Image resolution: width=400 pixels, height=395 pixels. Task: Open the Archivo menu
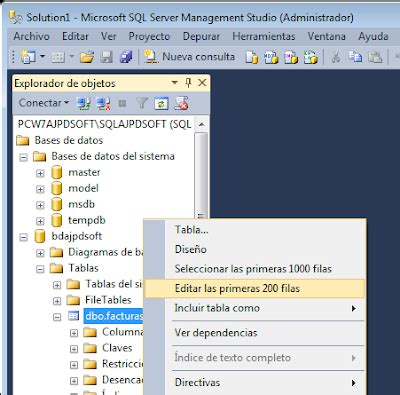[31, 36]
